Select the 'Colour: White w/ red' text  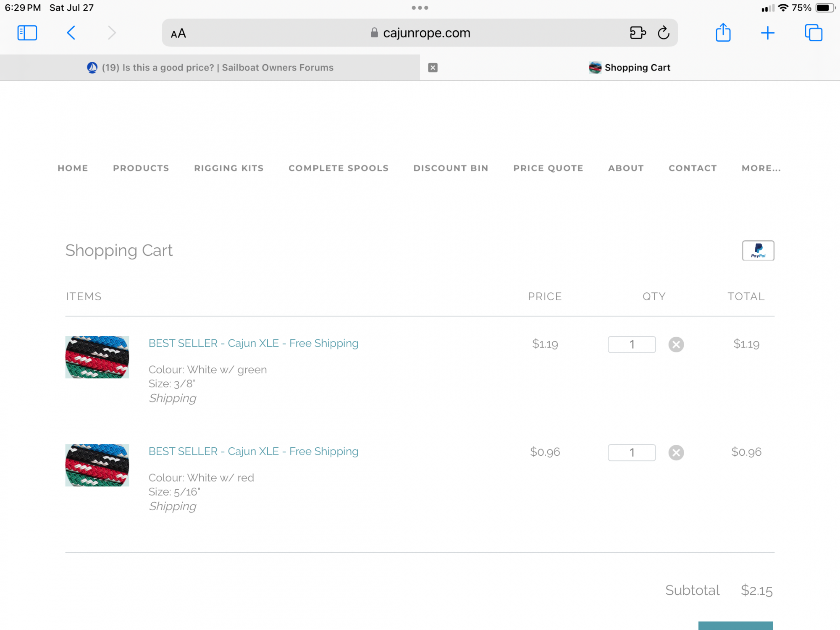pos(201,478)
